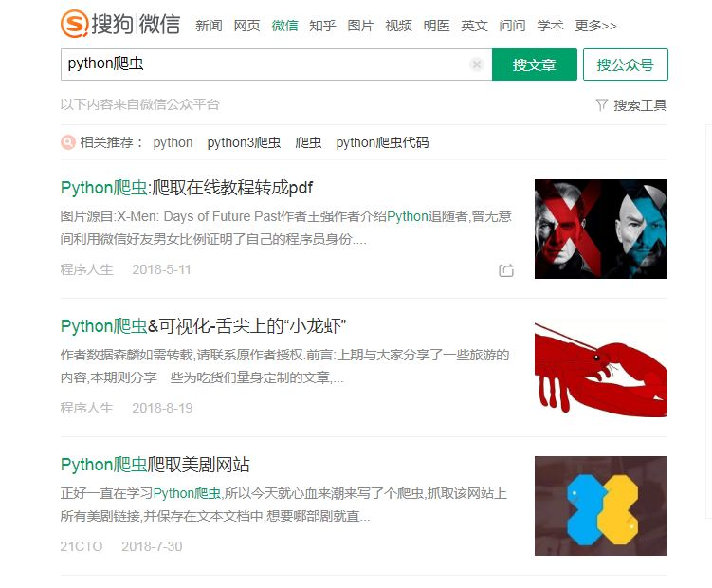
Task: Open article Python爬虫爬取美剧网站
Action: tap(155, 465)
